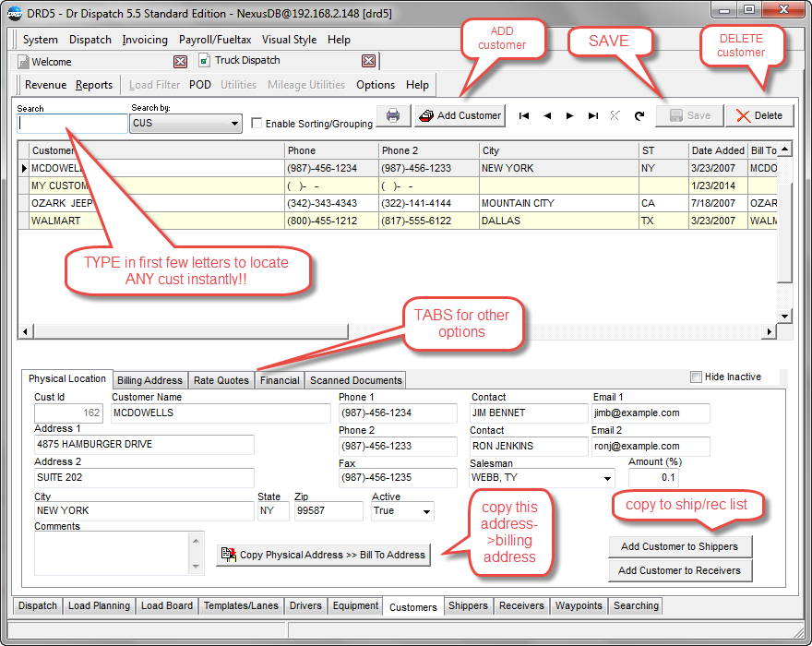The width and height of the screenshot is (812, 646).
Task: Open the Salesman dropdown
Action: (x=607, y=478)
